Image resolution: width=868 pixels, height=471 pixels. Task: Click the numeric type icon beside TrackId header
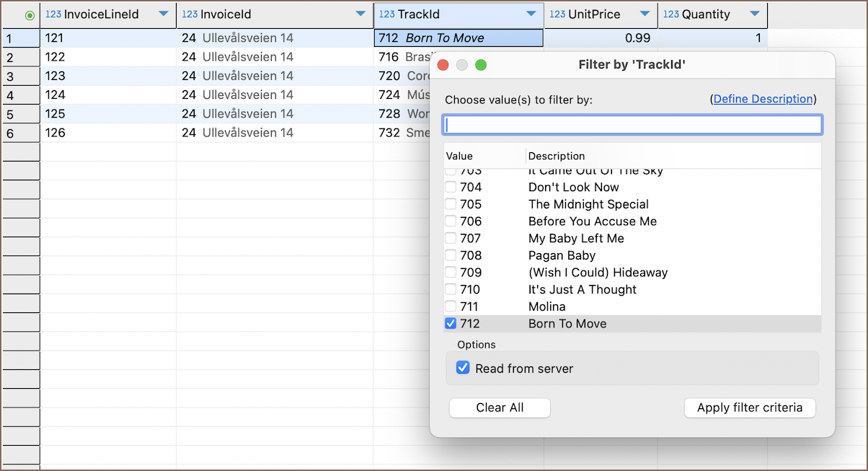click(386, 14)
